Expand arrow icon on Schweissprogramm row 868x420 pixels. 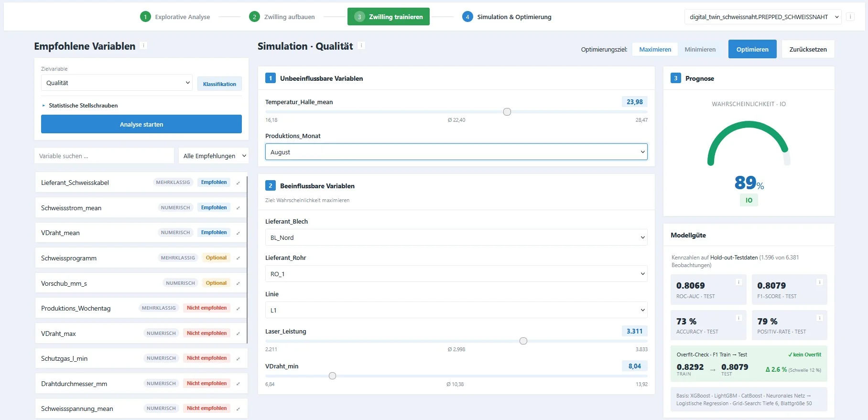click(238, 258)
